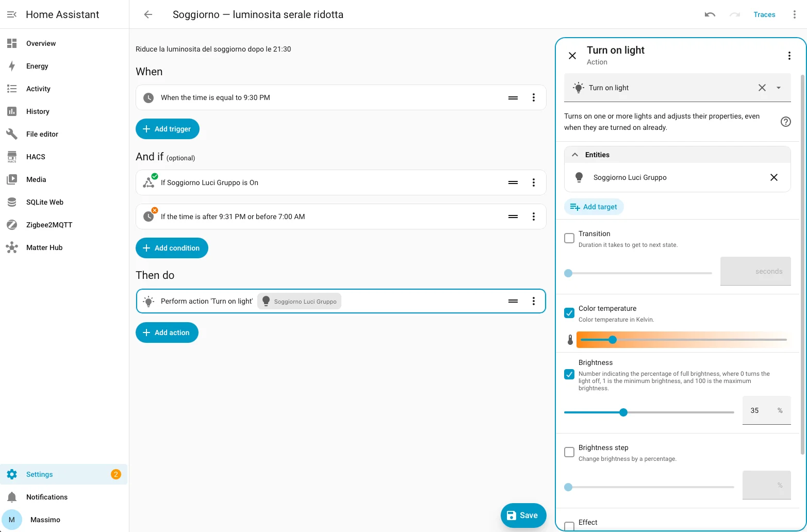This screenshot has height=532, width=807.
Task: Open the Traces view
Action: [x=764, y=14]
